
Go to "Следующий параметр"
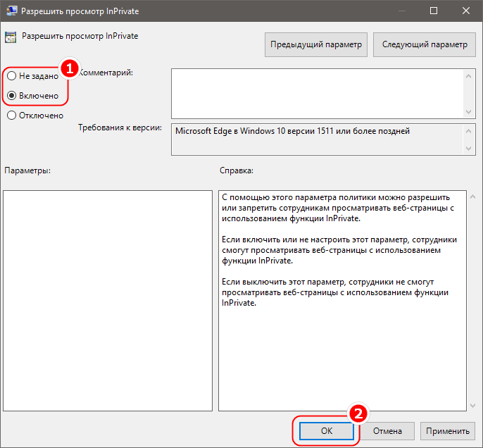[425, 44]
